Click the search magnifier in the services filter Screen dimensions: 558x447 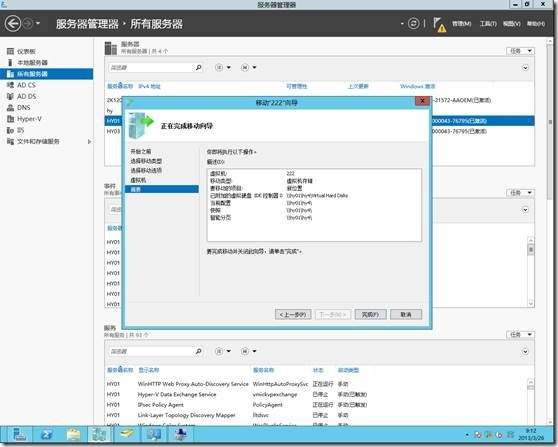[x=199, y=351]
